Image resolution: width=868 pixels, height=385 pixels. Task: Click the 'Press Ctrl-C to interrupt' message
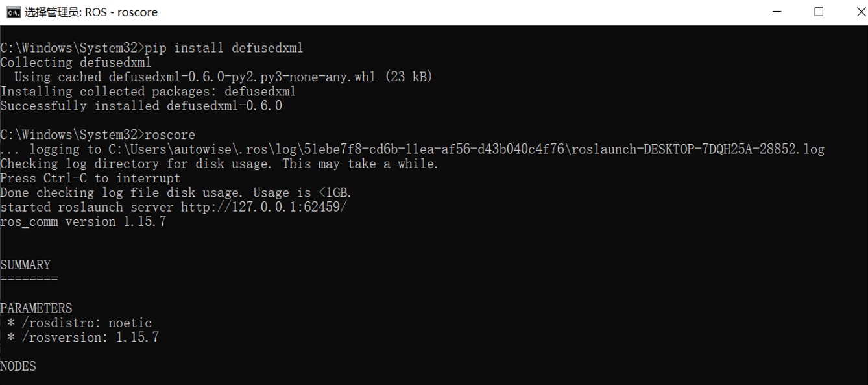pyautogui.click(x=90, y=178)
